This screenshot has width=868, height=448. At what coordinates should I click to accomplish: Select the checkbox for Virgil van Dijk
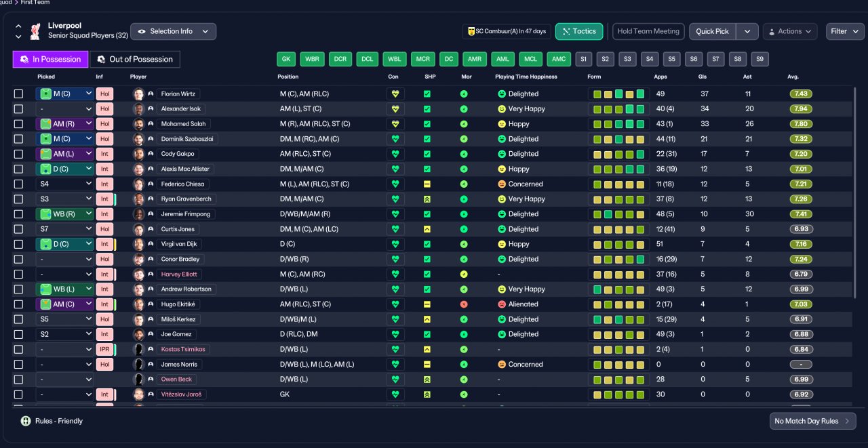pyautogui.click(x=18, y=244)
